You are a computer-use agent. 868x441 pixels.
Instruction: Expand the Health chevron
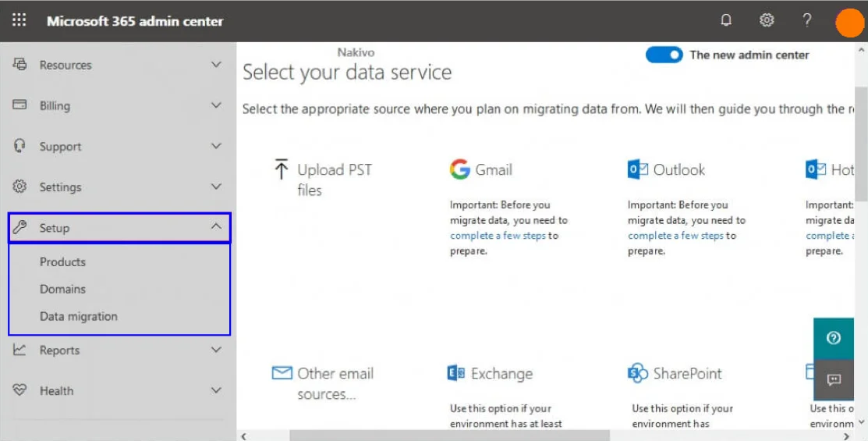[216, 390]
